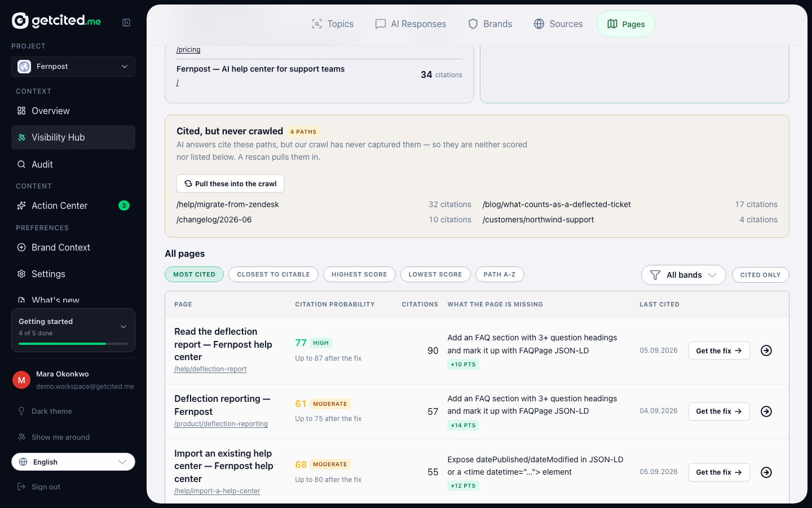Get the fix for Deflection reporting — Fernpost
The image size is (812, 508).
click(719, 411)
